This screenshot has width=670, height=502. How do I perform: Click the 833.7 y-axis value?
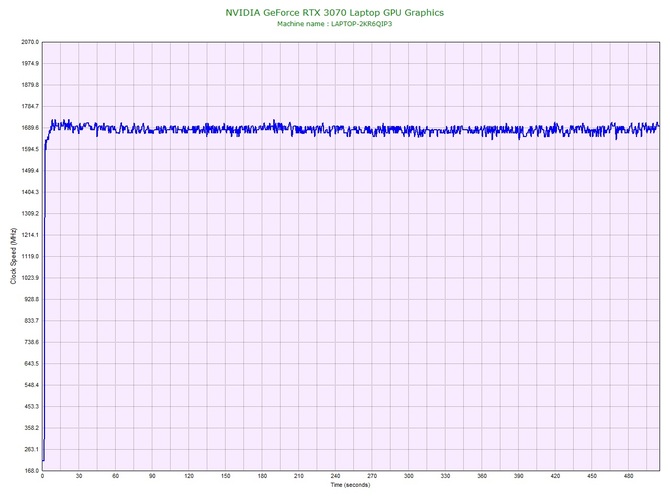pos(31,320)
